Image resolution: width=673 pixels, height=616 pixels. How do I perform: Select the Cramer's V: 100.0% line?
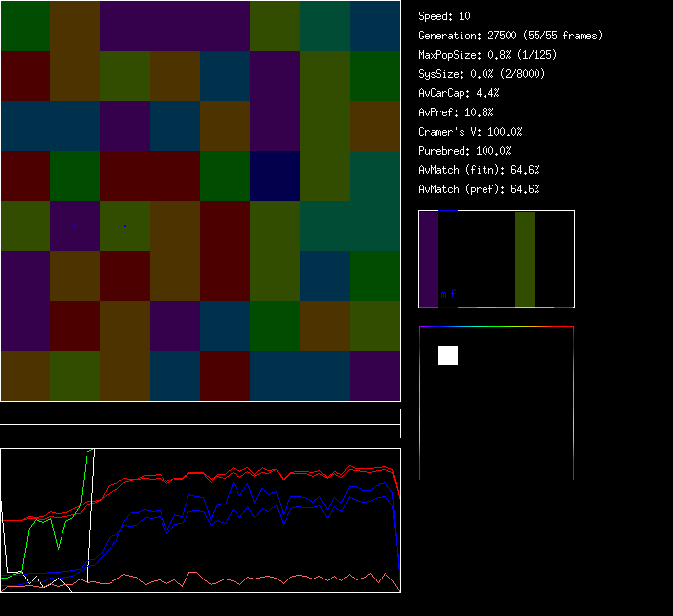coord(470,132)
